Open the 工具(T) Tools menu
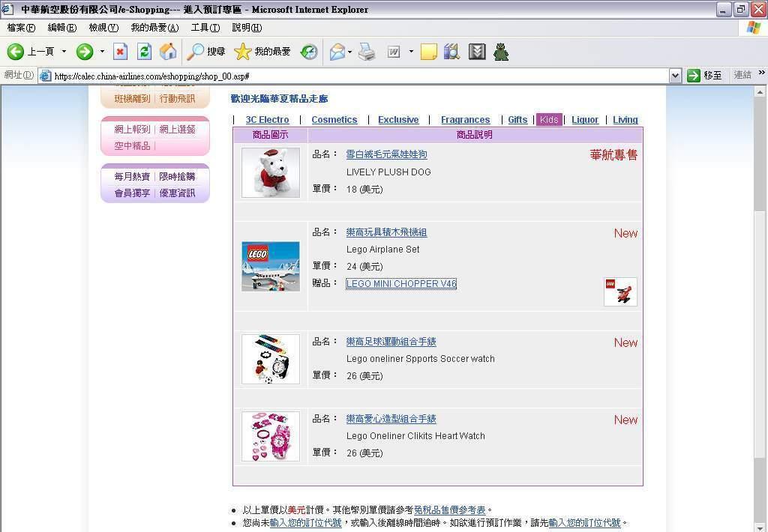The height and width of the screenshot is (532, 768). (x=205, y=28)
